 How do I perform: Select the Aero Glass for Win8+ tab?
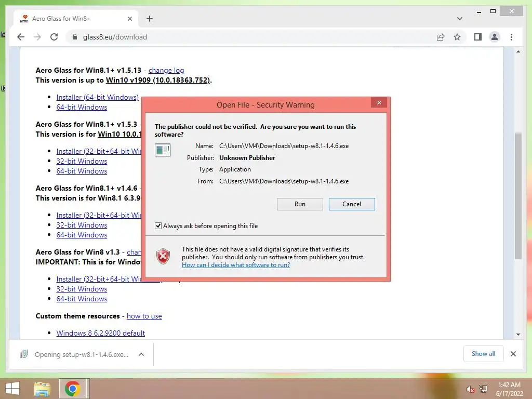(x=76, y=19)
